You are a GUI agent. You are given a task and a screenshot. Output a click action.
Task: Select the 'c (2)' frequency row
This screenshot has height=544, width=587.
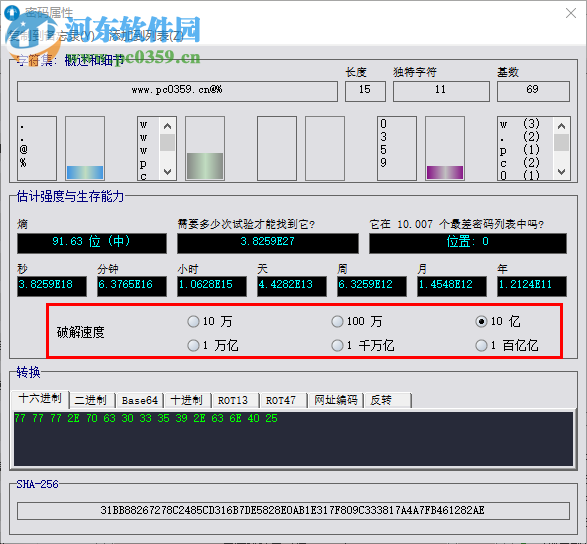pyautogui.click(x=520, y=163)
